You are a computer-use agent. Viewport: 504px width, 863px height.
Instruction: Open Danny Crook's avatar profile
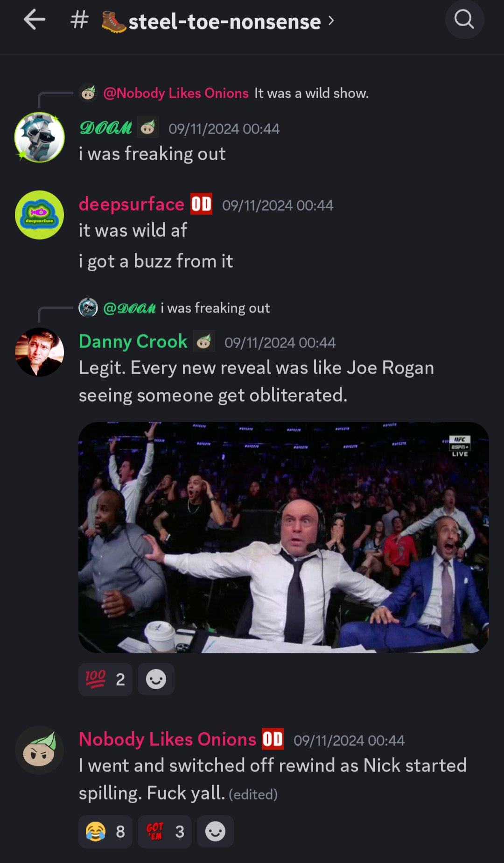(40, 352)
